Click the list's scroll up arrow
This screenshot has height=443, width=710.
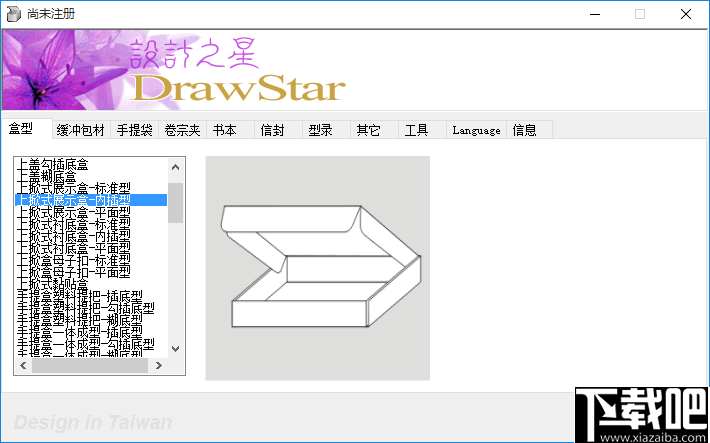[x=176, y=167]
